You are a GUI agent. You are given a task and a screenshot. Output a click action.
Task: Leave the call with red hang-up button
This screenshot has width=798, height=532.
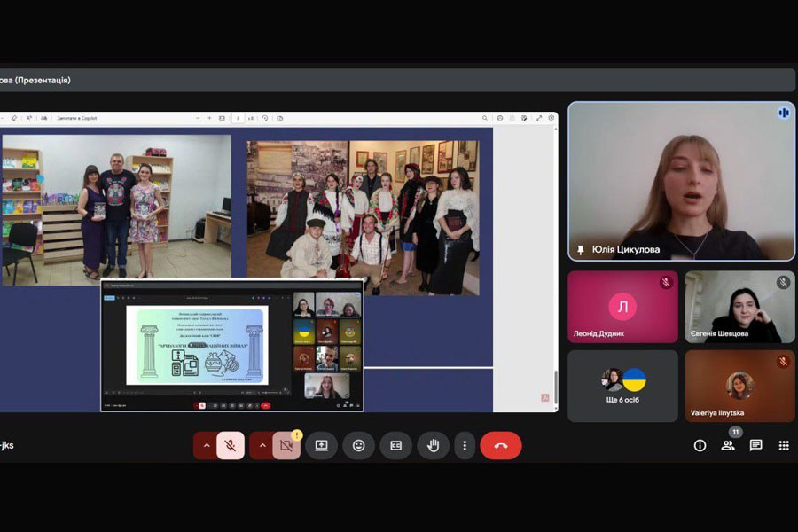[x=501, y=445]
